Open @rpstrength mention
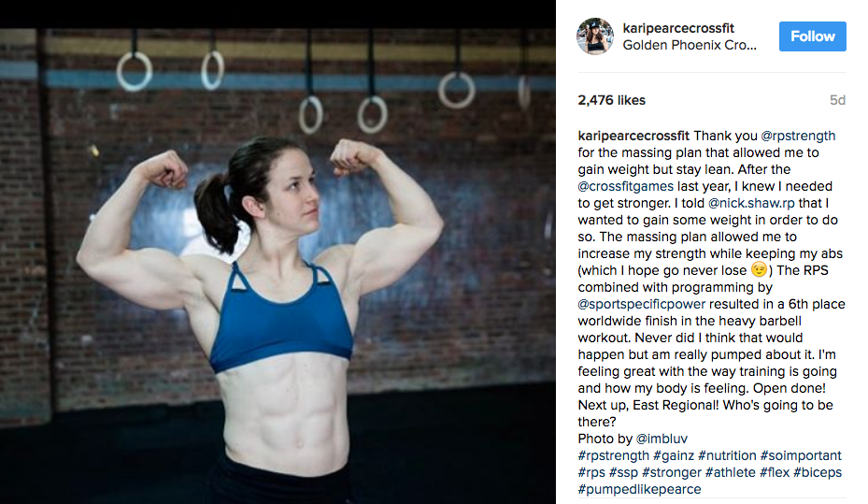 (x=798, y=137)
